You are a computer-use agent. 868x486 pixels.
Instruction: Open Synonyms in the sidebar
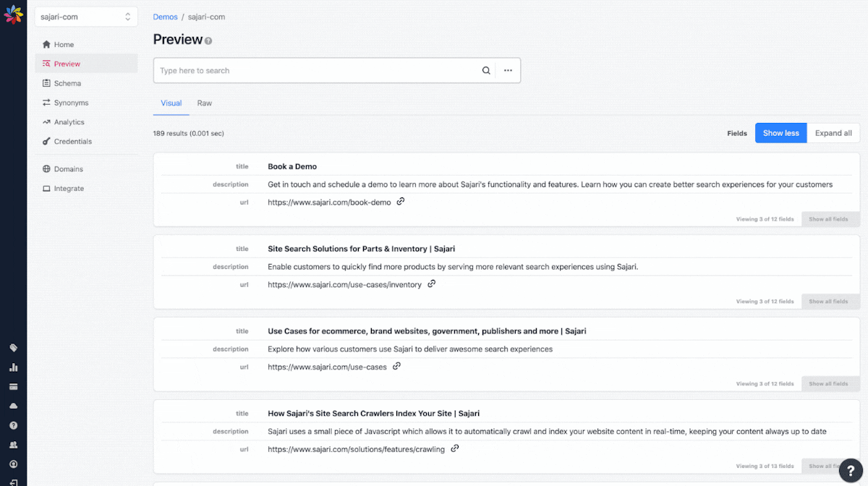[86, 103]
